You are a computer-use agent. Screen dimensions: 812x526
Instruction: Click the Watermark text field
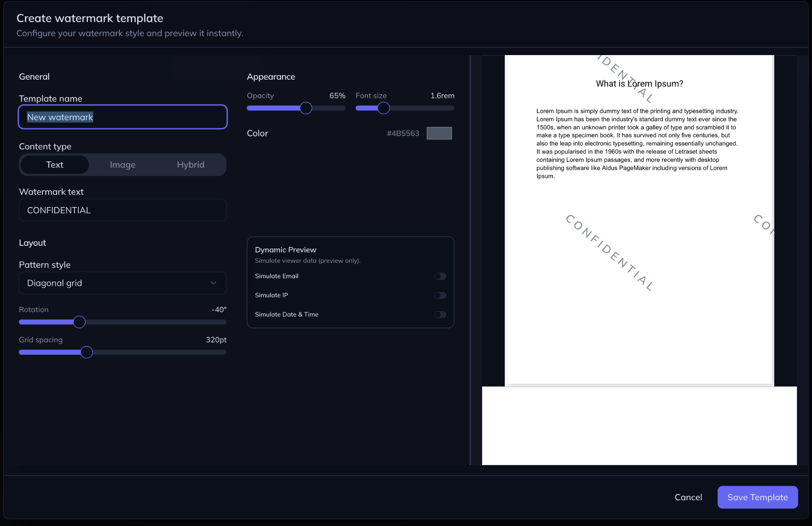(x=122, y=210)
